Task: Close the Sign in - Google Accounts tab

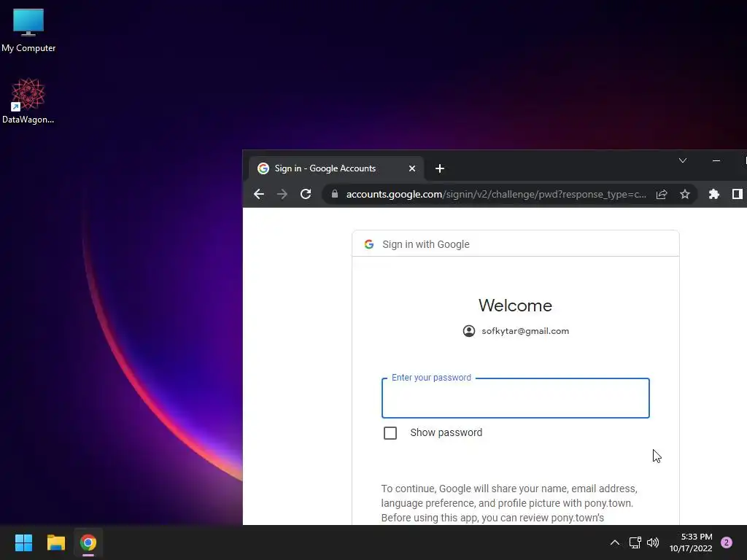Action: coord(412,168)
